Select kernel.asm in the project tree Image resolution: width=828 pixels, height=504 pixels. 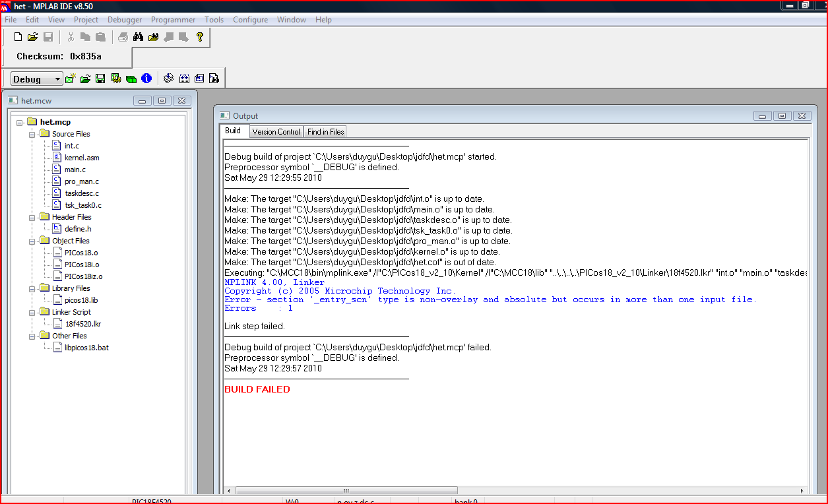[x=82, y=158]
